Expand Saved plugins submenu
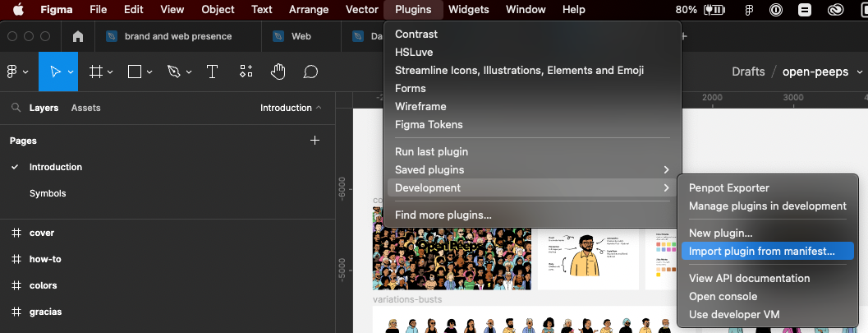This screenshot has height=333, width=868. [x=532, y=169]
